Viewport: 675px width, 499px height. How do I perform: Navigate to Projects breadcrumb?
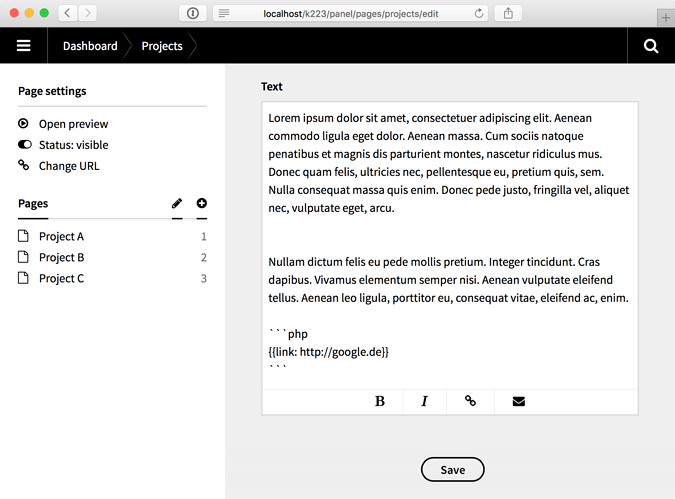coord(162,46)
